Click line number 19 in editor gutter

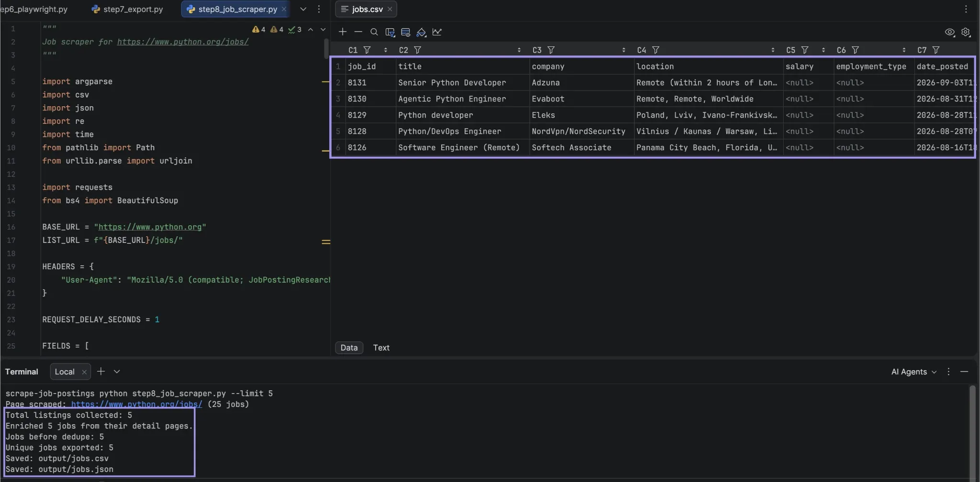pos(11,267)
